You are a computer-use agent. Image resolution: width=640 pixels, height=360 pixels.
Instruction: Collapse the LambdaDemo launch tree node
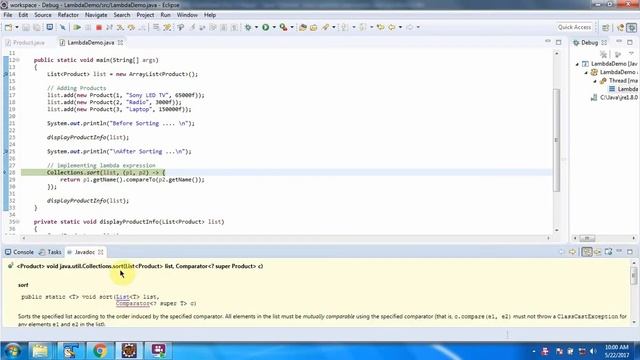tap(577, 64)
